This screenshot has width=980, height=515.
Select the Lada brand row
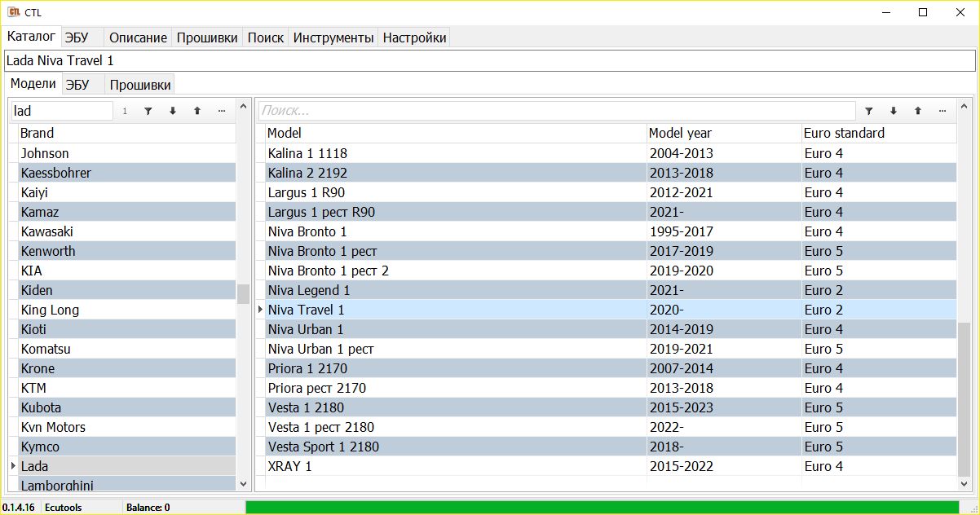coord(127,466)
